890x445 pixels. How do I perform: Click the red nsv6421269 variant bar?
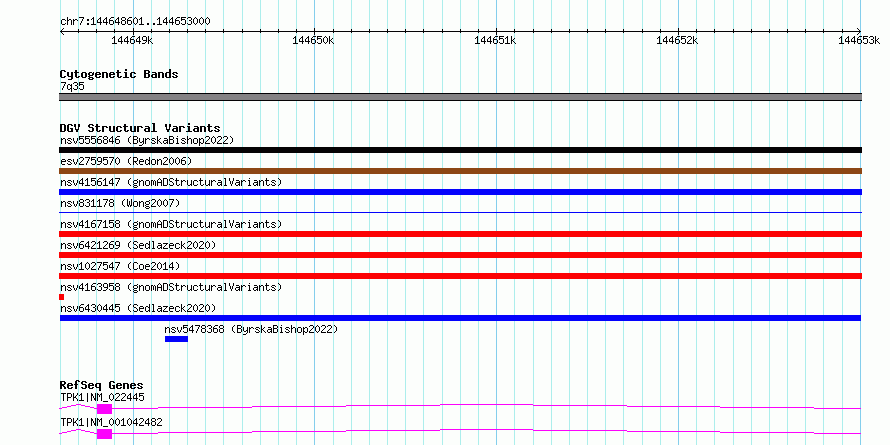460,255
